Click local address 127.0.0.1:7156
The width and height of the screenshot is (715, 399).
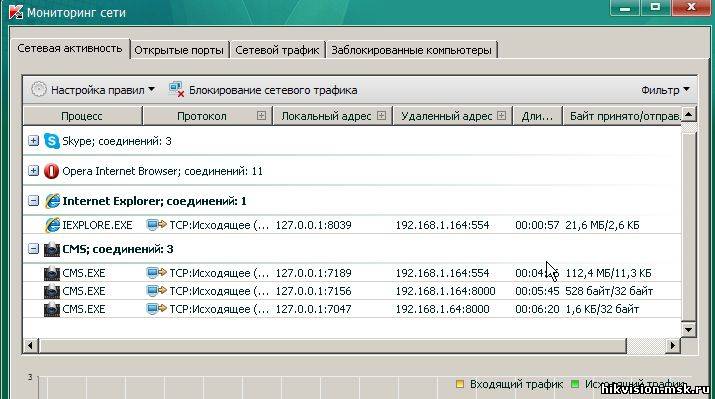tap(313, 291)
